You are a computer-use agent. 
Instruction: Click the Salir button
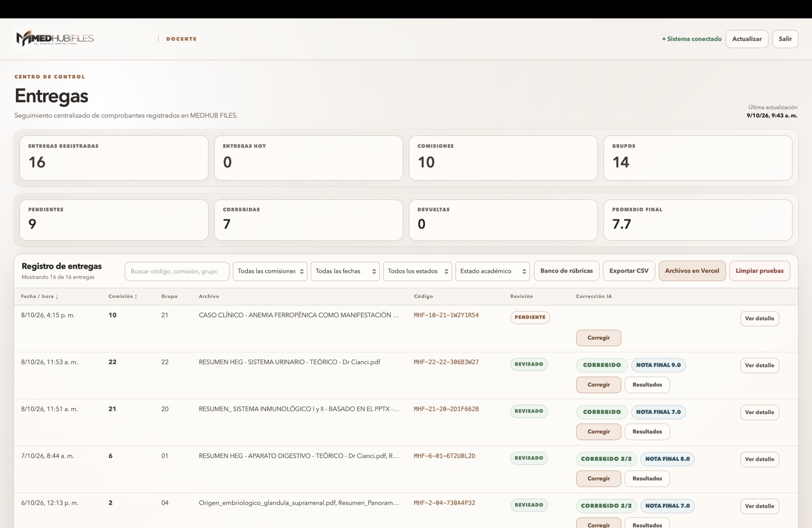pos(785,39)
